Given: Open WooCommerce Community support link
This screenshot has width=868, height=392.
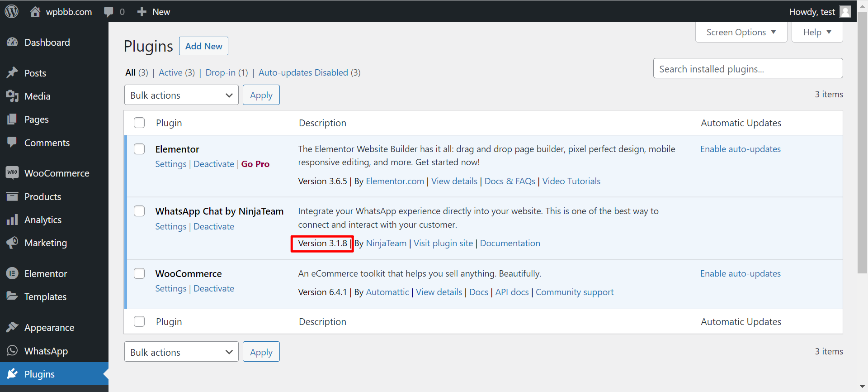Looking at the screenshot, I should coord(575,292).
